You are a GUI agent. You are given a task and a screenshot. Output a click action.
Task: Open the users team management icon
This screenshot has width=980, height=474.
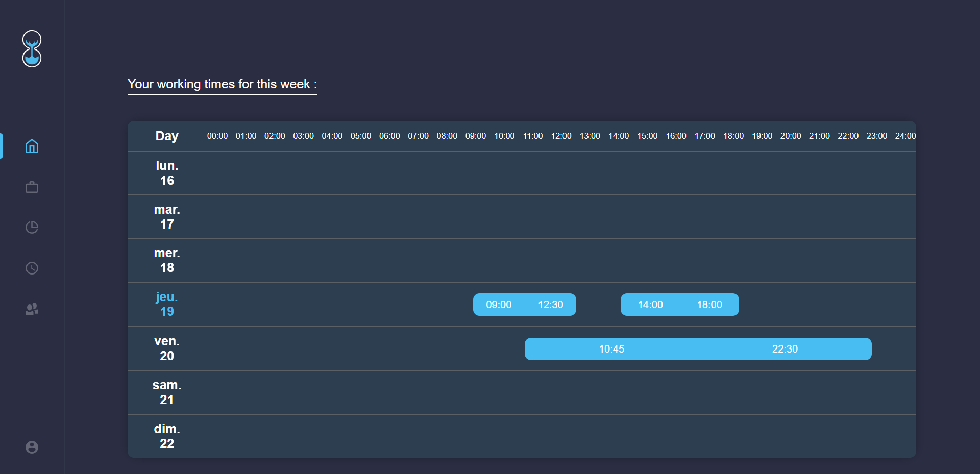coord(32,309)
